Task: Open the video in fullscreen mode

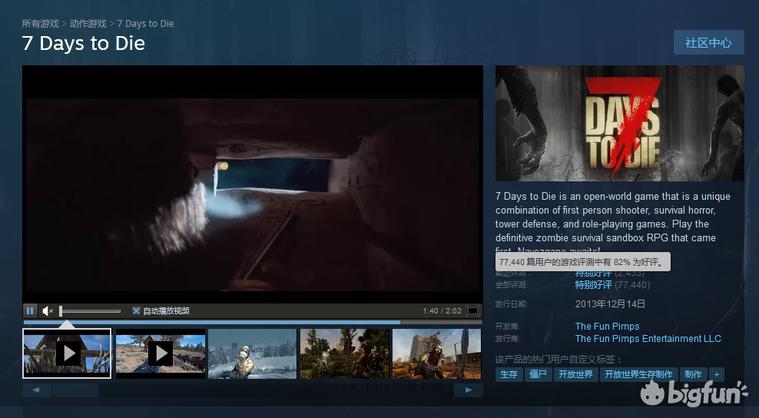Action: coord(473,311)
